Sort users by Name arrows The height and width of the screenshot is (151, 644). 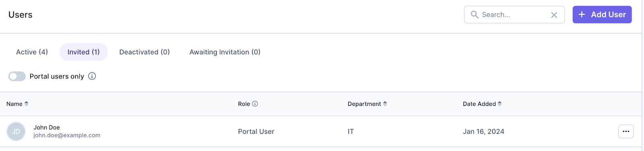coord(27,104)
